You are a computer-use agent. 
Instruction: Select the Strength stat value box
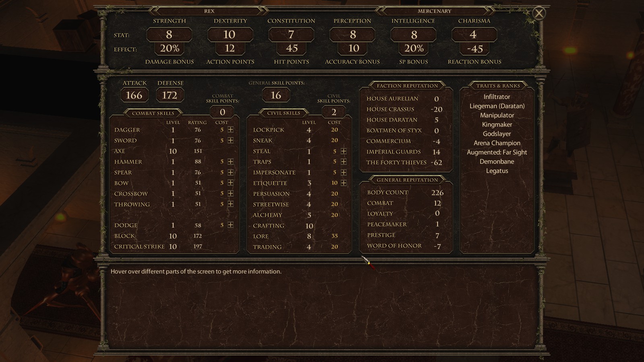coord(169,35)
